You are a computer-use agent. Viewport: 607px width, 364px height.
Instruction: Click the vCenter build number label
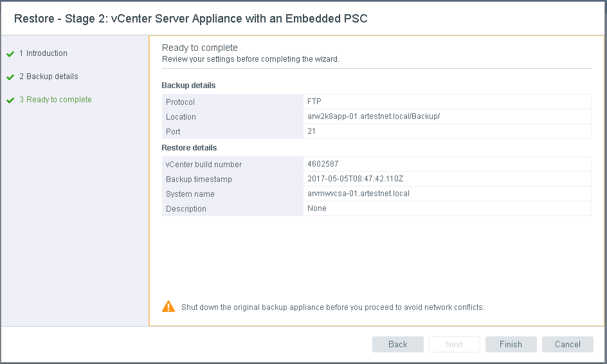(x=204, y=165)
